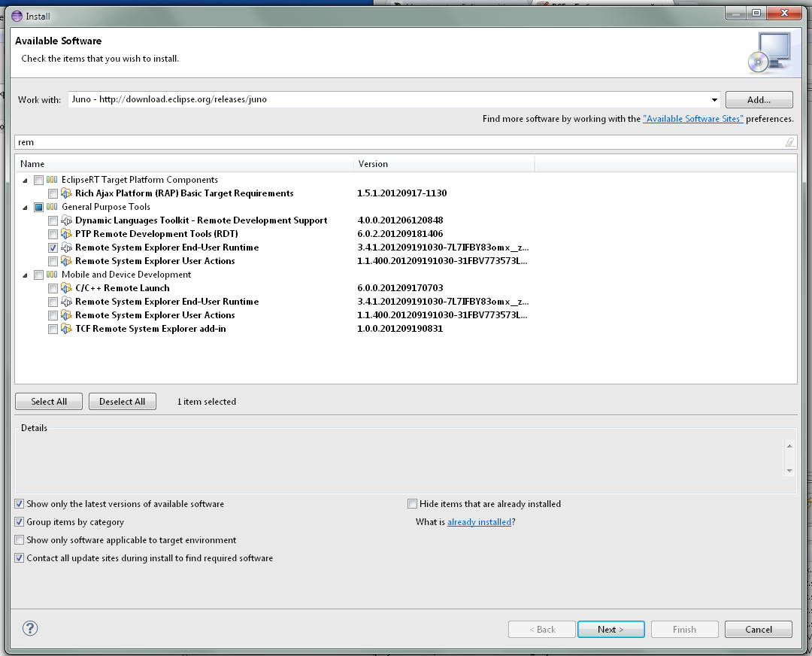The width and height of the screenshot is (812, 656).
Task: Check Dynamic Languages Toolkit Remote Development Support
Action: point(53,220)
